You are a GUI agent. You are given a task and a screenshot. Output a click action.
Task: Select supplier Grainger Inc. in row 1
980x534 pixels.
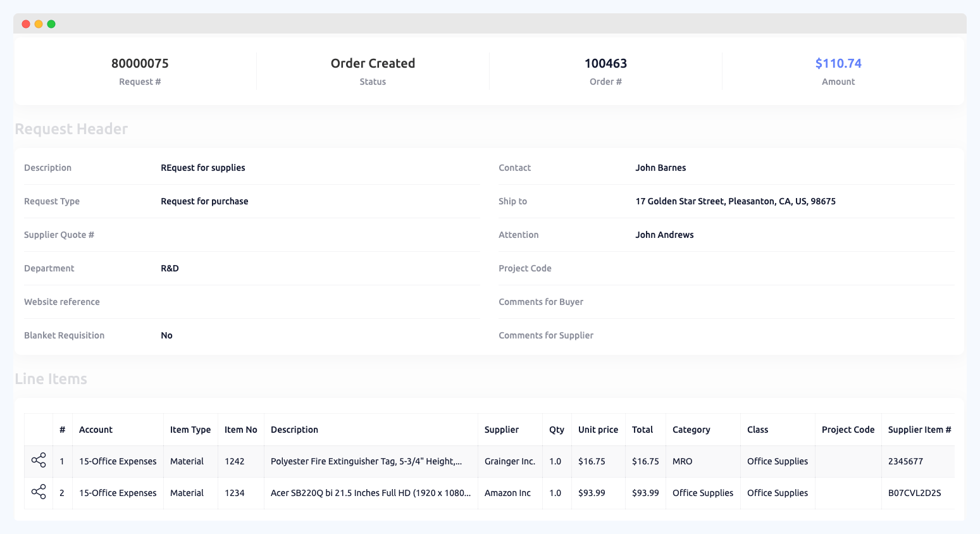pyautogui.click(x=510, y=461)
